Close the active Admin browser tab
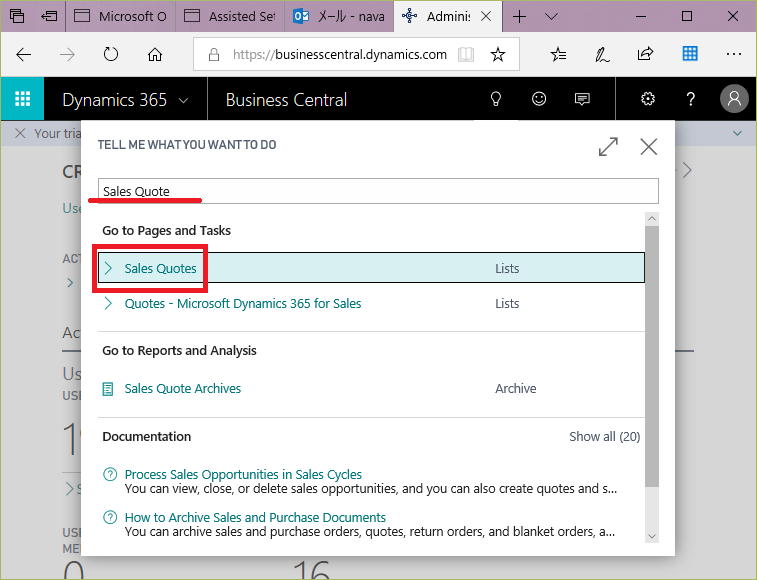 486,16
